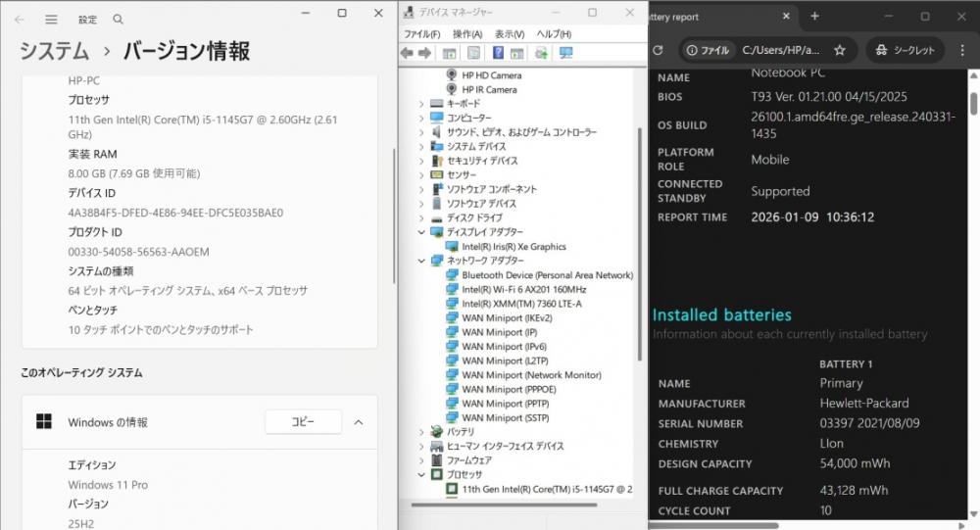Viewport: 980px width, 530px height.
Task: Open the Chrome three-dot menu
Action: [x=962, y=50]
